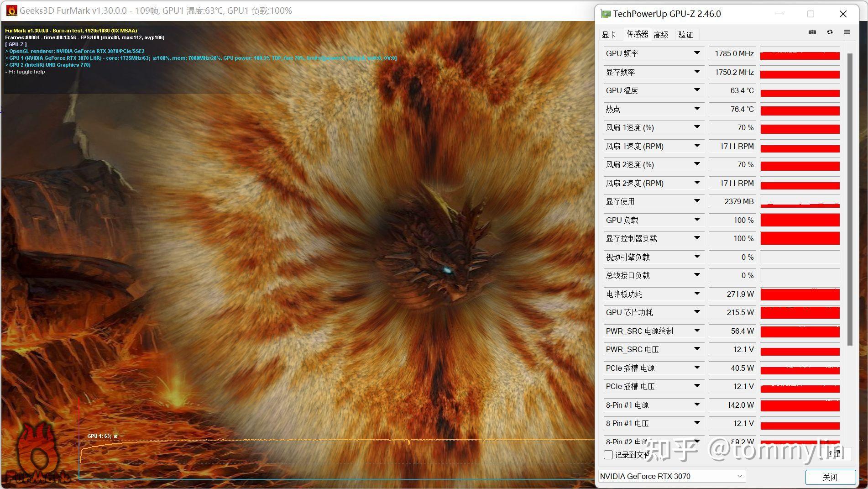Click the GPU 温度 history graph

click(800, 90)
